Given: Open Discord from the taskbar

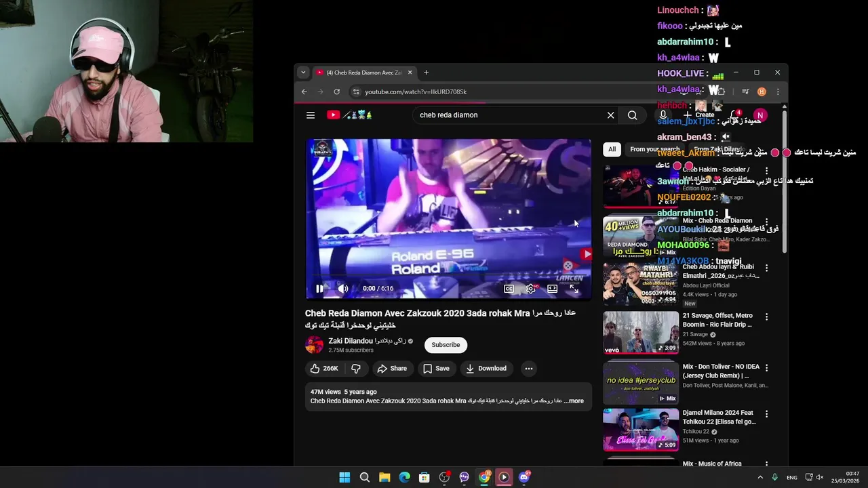Looking at the screenshot, I should coord(524,477).
